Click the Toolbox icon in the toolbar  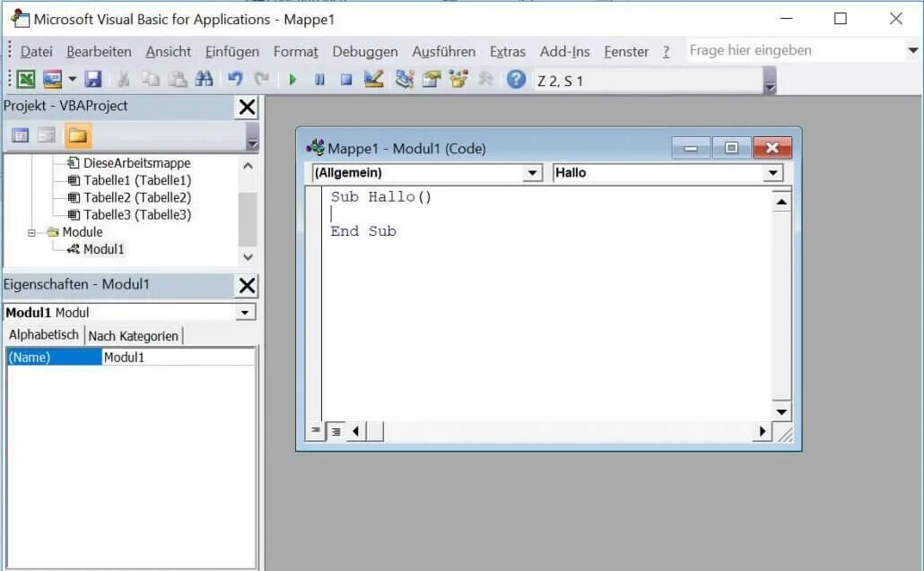485,79
